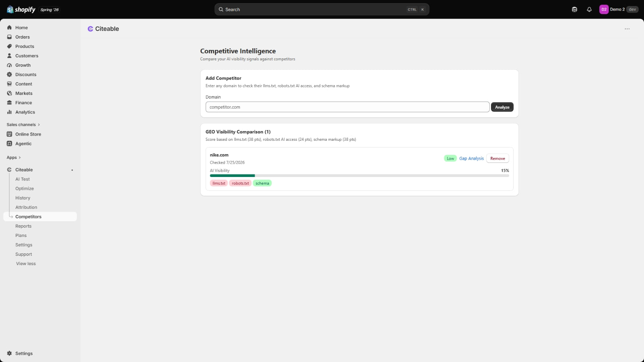This screenshot has height=362, width=644.
Task: Go to the Attribution menu item
Action: (x=26, y=208)
